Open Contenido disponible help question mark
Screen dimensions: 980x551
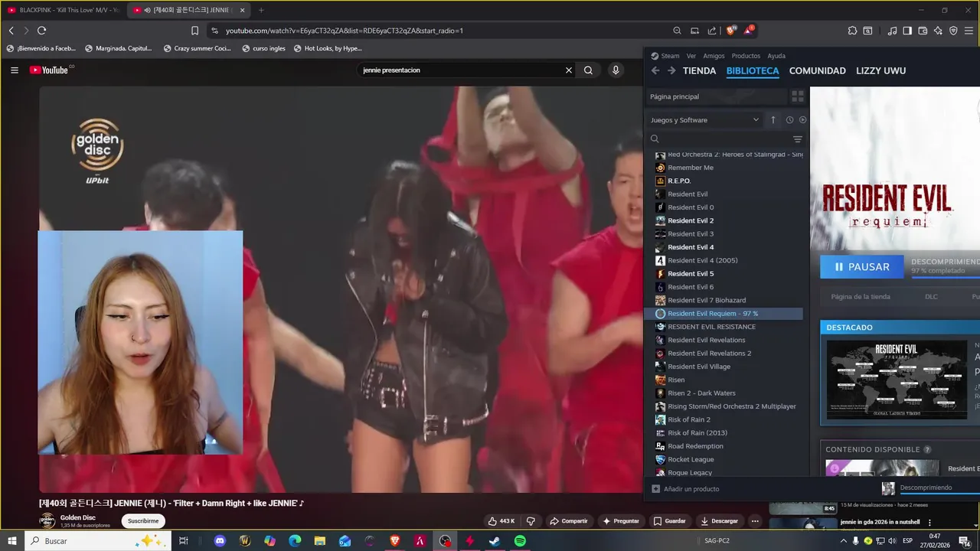(927, 450)
